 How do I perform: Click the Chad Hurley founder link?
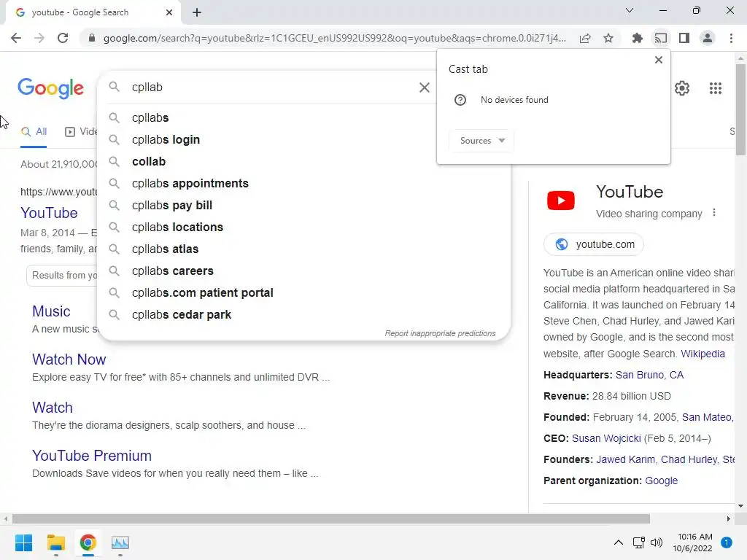pos(689,459)
